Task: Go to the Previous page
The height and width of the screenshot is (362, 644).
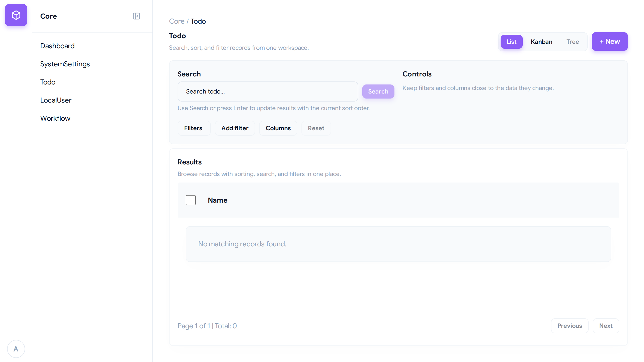Action: [x=570, y=326]
